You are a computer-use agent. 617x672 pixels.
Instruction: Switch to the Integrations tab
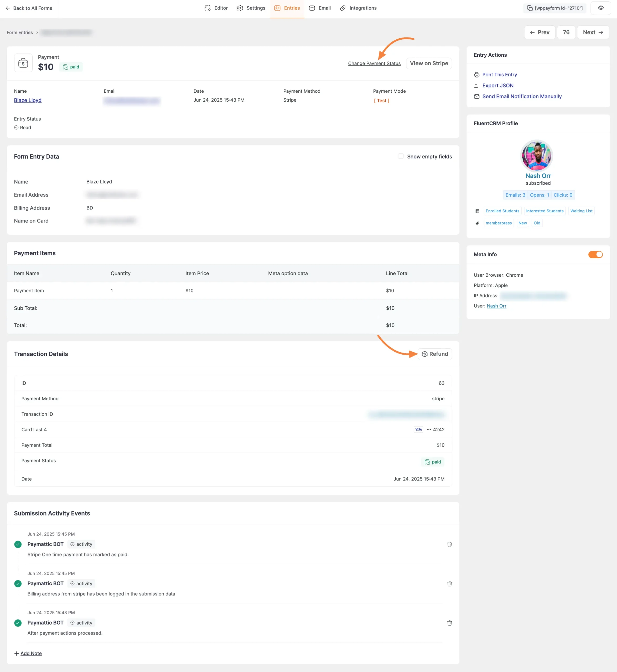[x=358, y=8]
